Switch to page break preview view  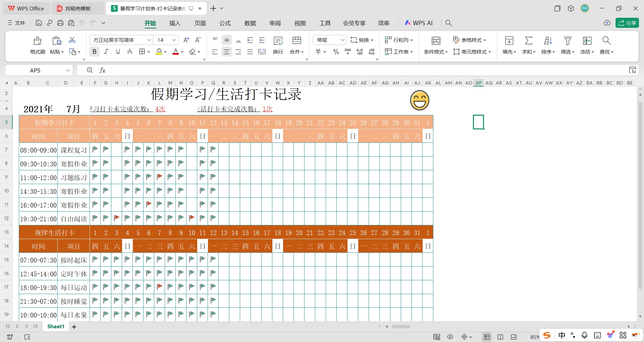[500, 337]
